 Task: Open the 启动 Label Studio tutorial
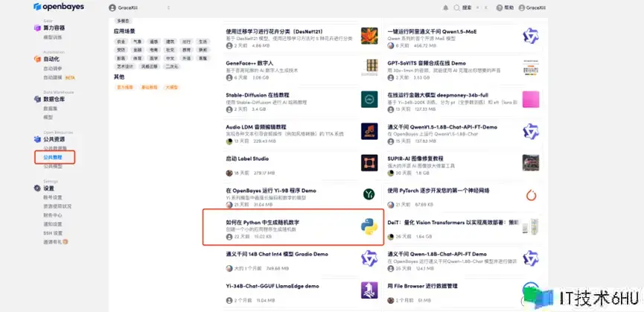pyautogui.click(x=247, y=159)
